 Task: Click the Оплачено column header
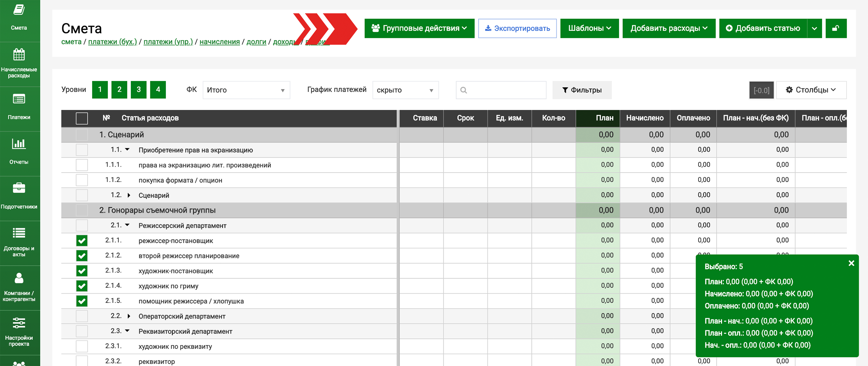tap(693, 118)
